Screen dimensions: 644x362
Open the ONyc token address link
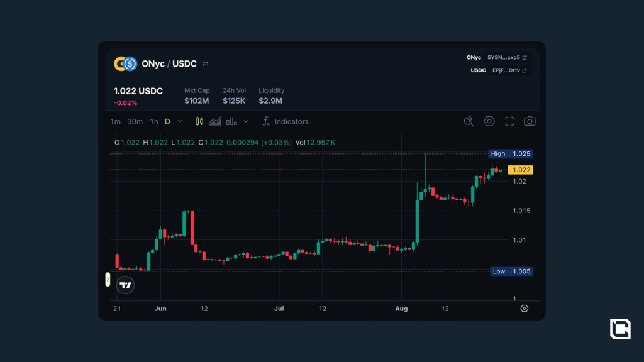pos(507,57)
